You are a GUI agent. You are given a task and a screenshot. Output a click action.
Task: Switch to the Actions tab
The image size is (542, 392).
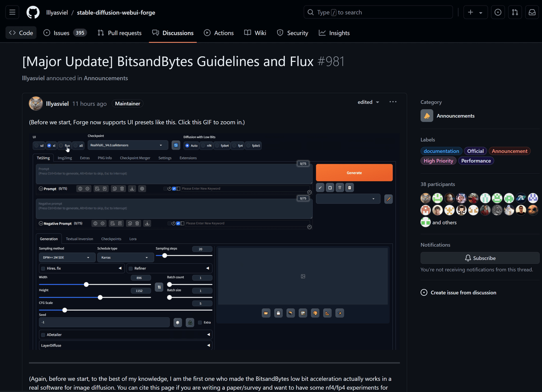219,33
